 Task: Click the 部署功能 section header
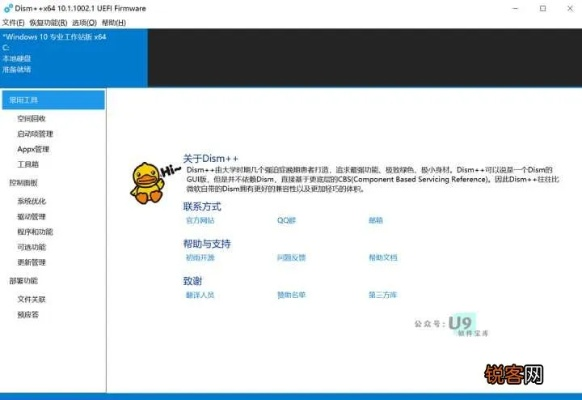pos(23,281)
